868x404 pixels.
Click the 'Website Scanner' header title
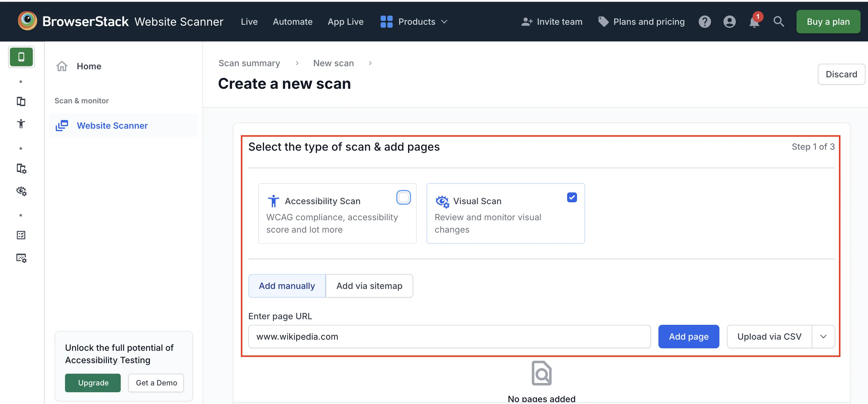179,22
